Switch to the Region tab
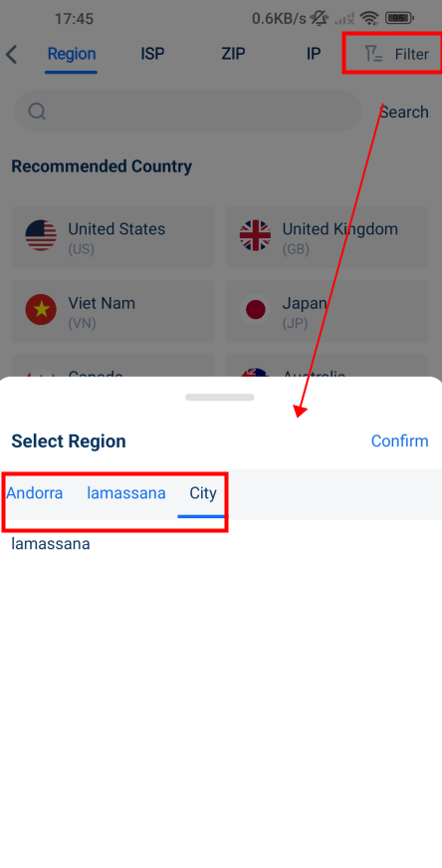The height and width of the screenshot is (868, 442). (72, 54)
